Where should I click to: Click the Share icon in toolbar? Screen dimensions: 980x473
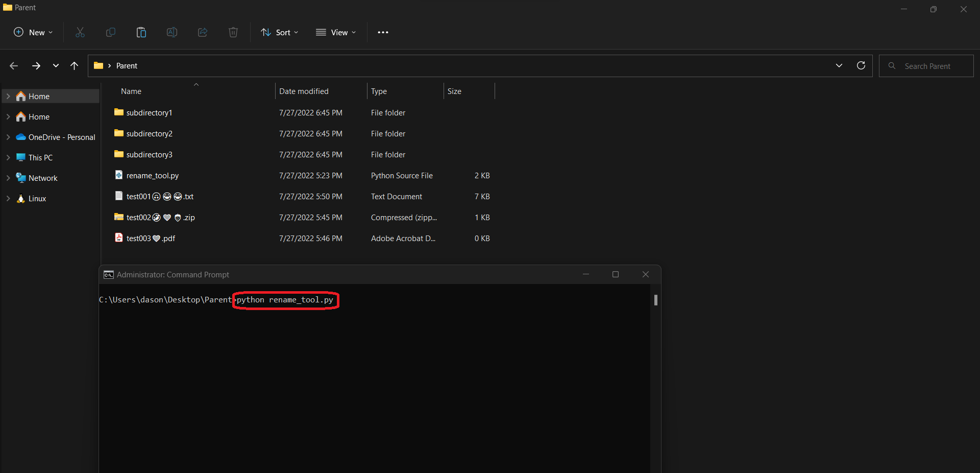[203, 32]
